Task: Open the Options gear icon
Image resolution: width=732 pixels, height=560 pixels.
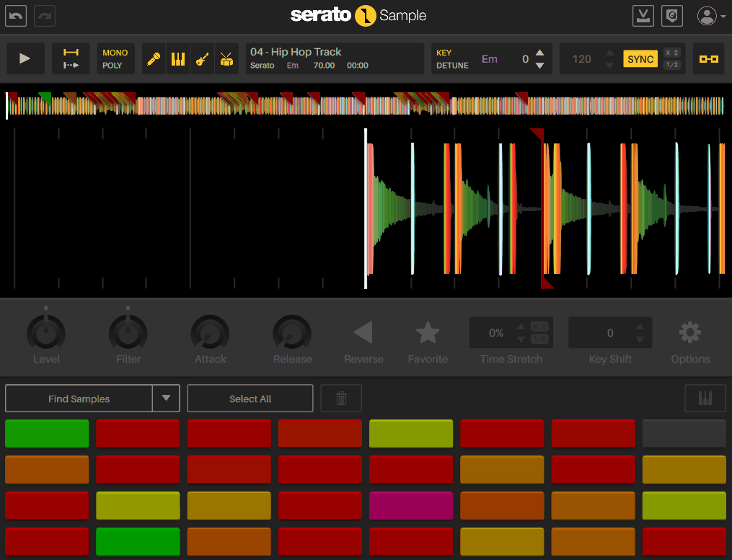Action: pyautogui.click(x=690, y=332)
